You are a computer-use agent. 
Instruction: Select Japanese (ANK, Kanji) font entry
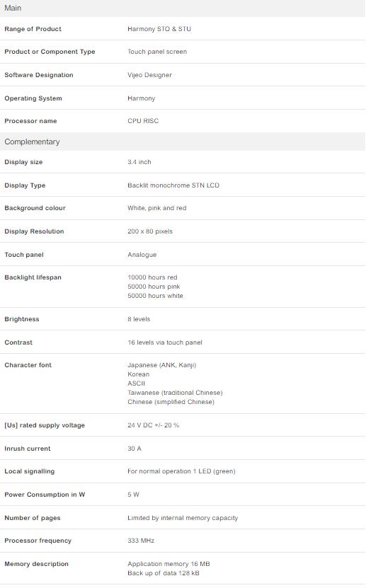tap(161, 365)
